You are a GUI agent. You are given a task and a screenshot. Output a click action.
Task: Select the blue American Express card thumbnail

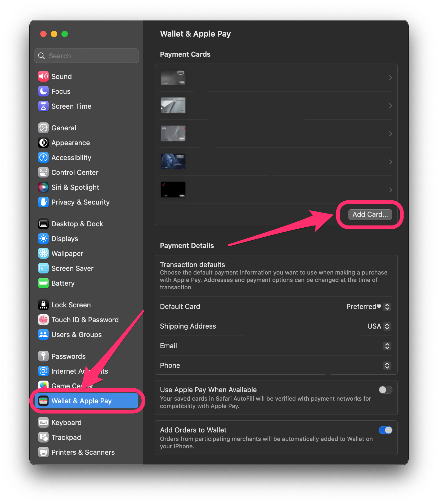coord(173,162)
